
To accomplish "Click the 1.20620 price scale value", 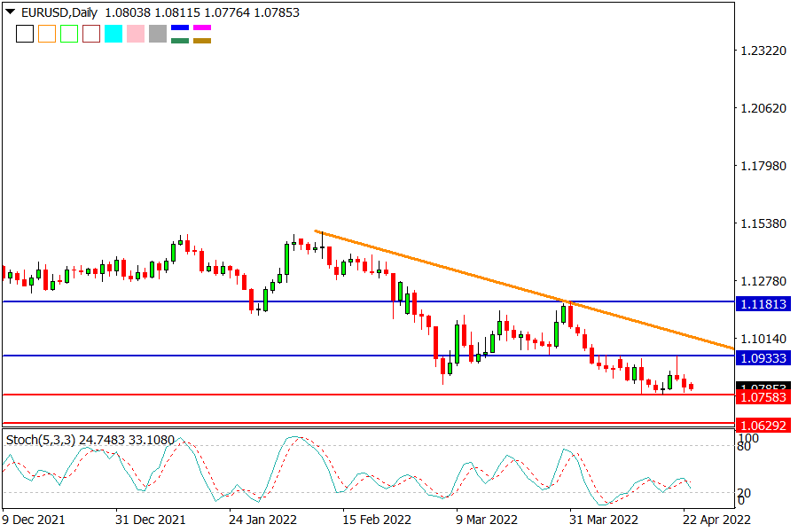I will point(763,108).
